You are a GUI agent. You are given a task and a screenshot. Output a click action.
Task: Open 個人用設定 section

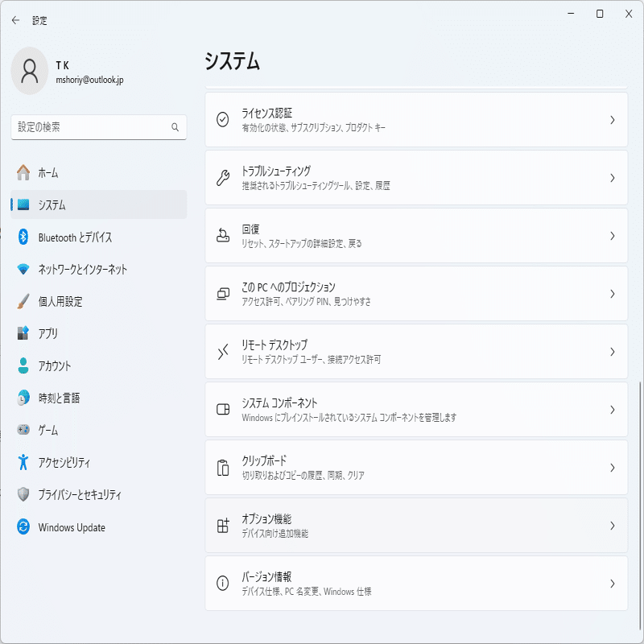[98, 301]
